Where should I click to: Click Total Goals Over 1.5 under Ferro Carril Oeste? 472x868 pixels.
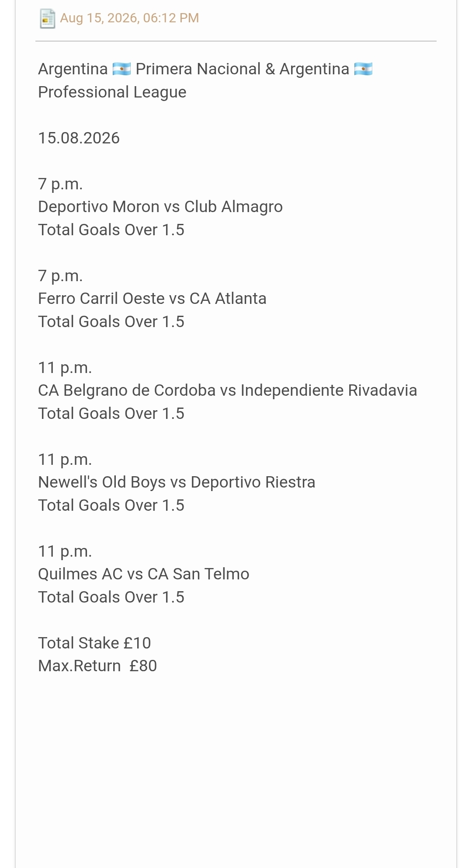111,322
